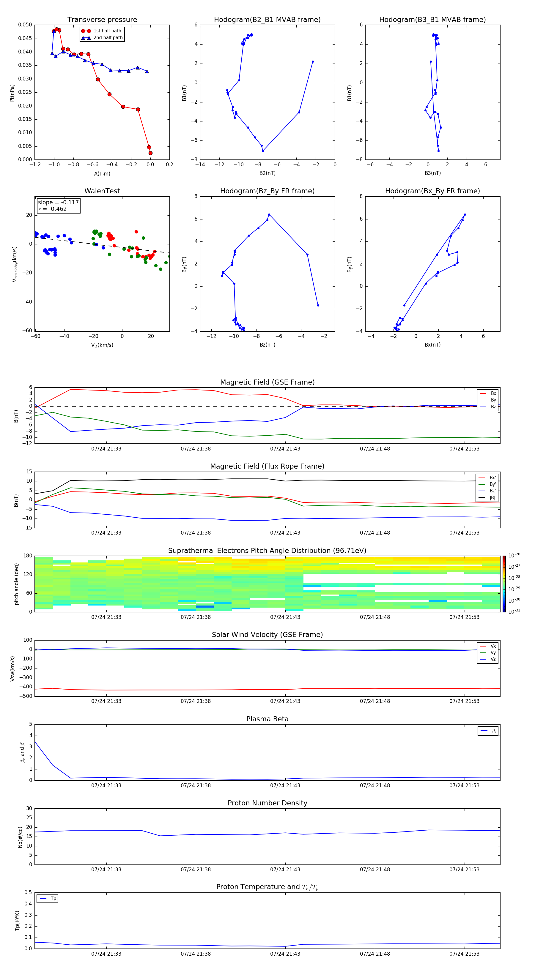Click the '1st half path' legend entry
The height and width of the screenshot is (980, 535).
[x=101, y=31]
